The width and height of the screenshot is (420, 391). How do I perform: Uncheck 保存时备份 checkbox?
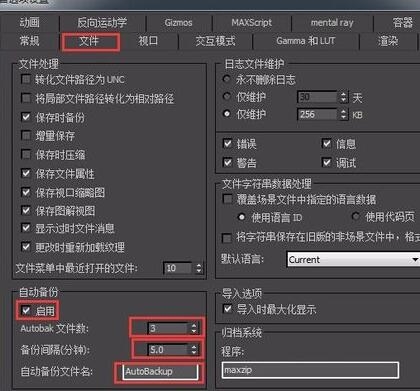pos(26,117)
